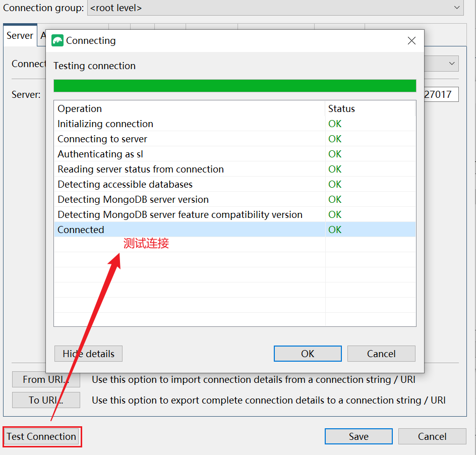The image size is (476, 455).
Task: Click the From URI button
Action: [46, 379]
